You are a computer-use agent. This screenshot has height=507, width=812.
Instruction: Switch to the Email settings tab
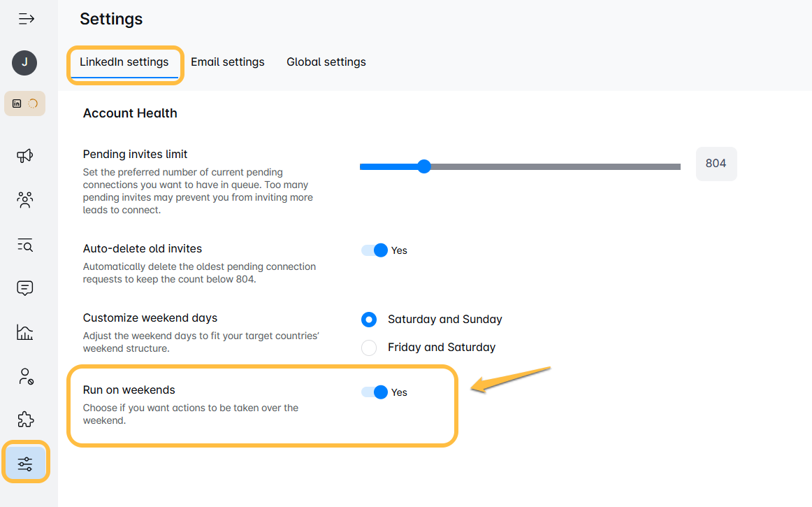228,62
